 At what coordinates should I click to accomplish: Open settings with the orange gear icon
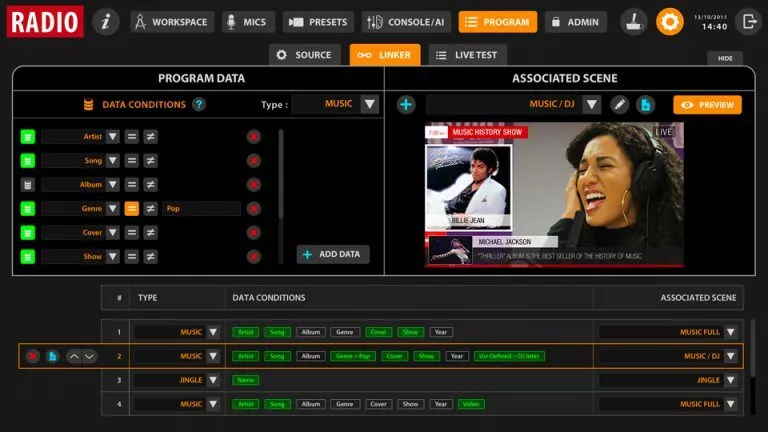click(670, 21)
